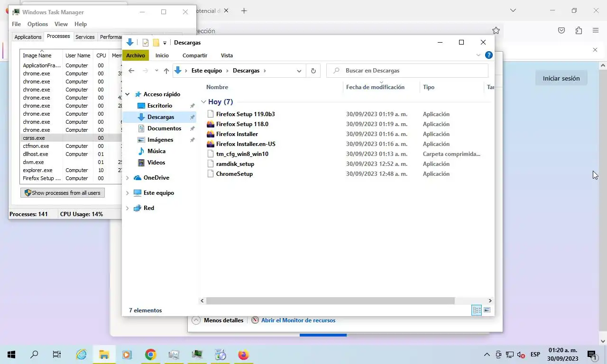Click right arrow of Explorer horizontal scrollbar
The height and width of the screenshot is (364, 607).
point(490,300)
